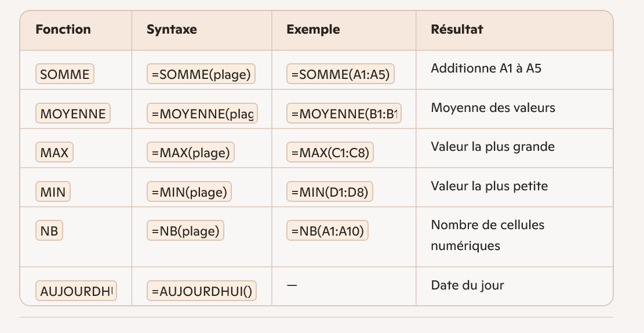This screenshot has height=333, width=644.
Task: Click the =SOMME(plage) syntax code
Action: tap(201, 74)
